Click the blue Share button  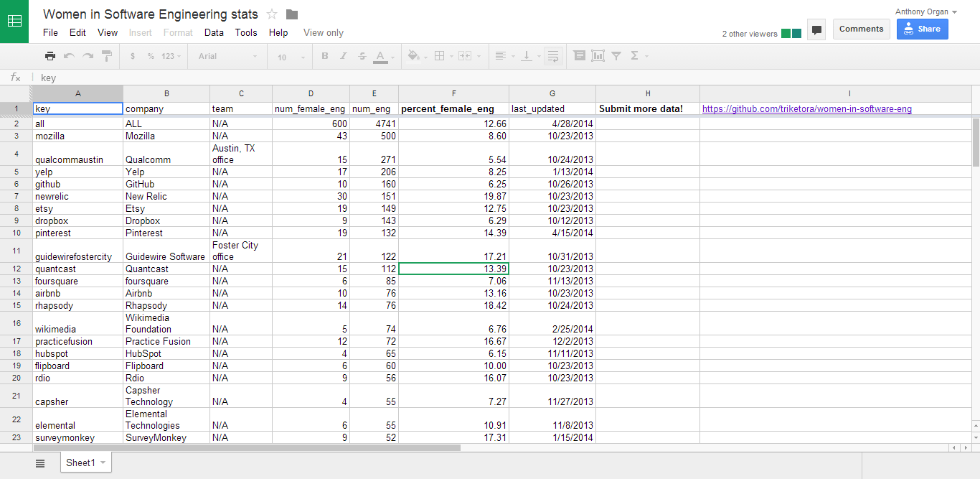pyautogui.click(x=922, y=28)
